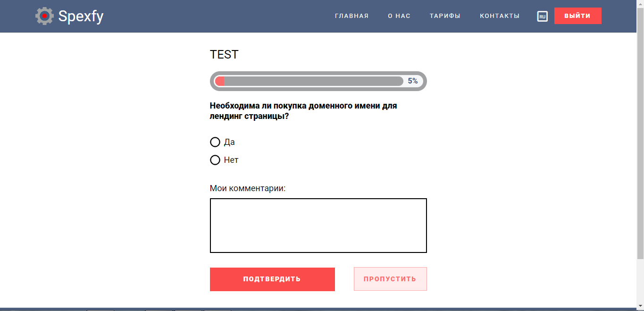Click the test progress bar
The image size is (644, 311).
(x=309, y=81)
